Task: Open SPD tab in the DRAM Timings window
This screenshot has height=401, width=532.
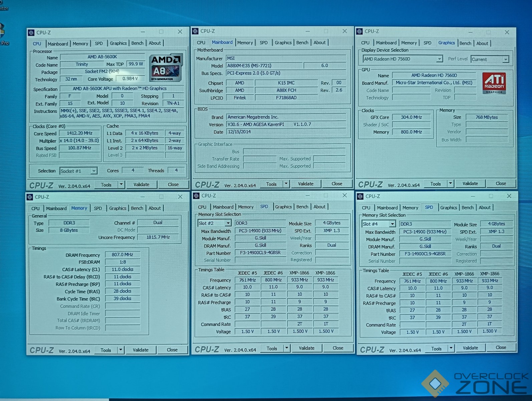Action: click(98, 208)
